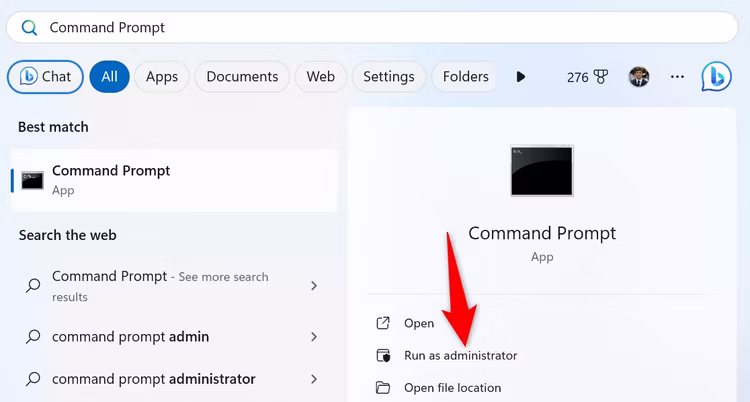Click into the Command Prompt search field
750x402 pixels.
[372, 28]
